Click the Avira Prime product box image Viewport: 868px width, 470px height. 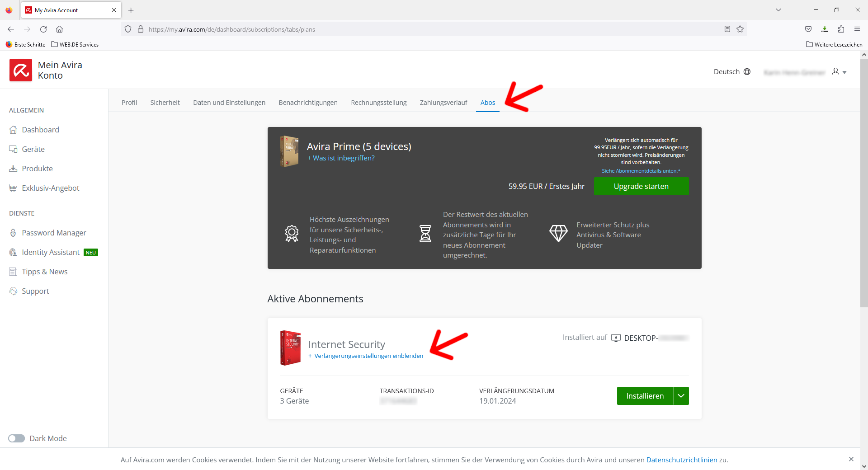click(289, 151)
